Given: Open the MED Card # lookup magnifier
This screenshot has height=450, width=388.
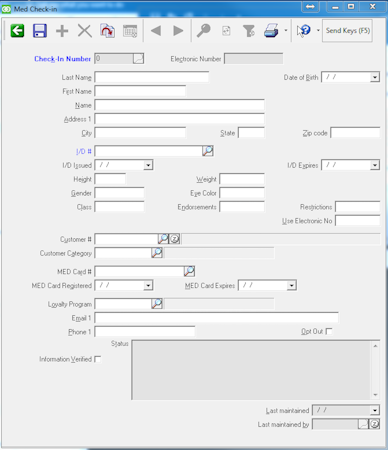Looking at the screenshot, I should point(189,271).
